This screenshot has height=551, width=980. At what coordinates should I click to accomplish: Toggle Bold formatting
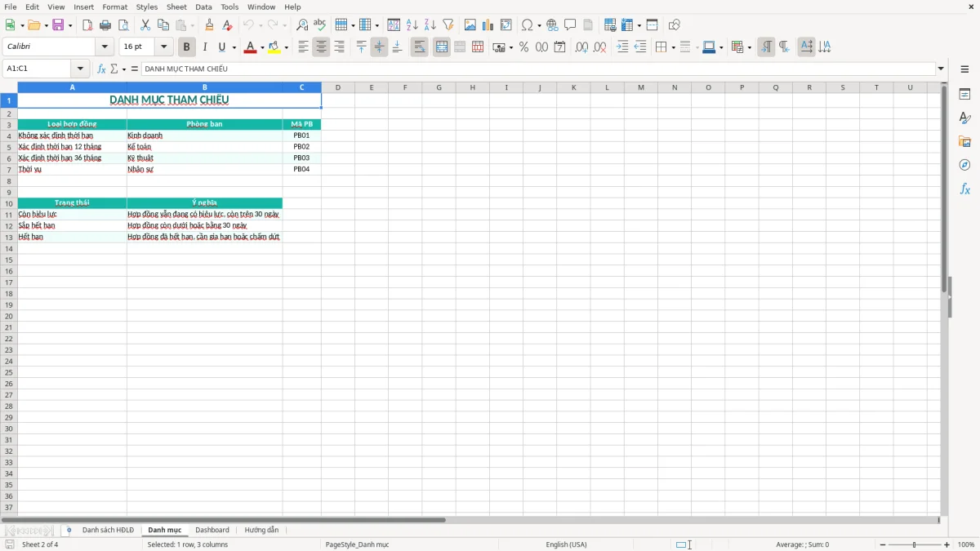pyautogui.click(x=187, y=47)
